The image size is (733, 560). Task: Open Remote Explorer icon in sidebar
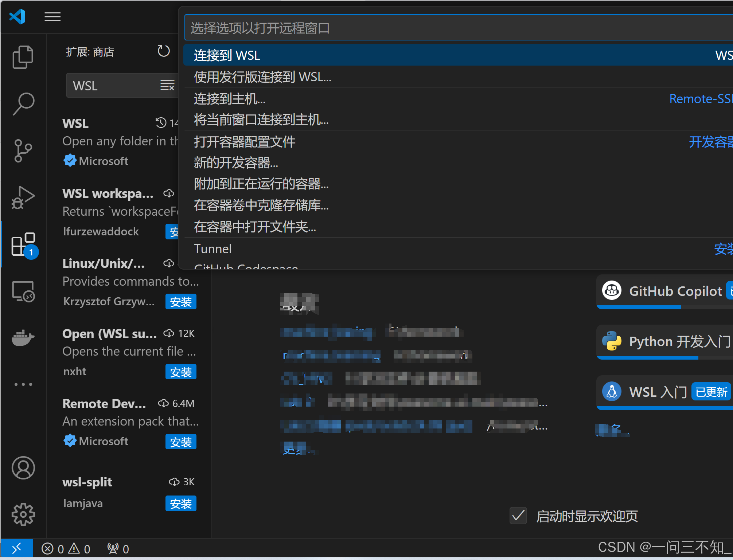coord(23,291)
